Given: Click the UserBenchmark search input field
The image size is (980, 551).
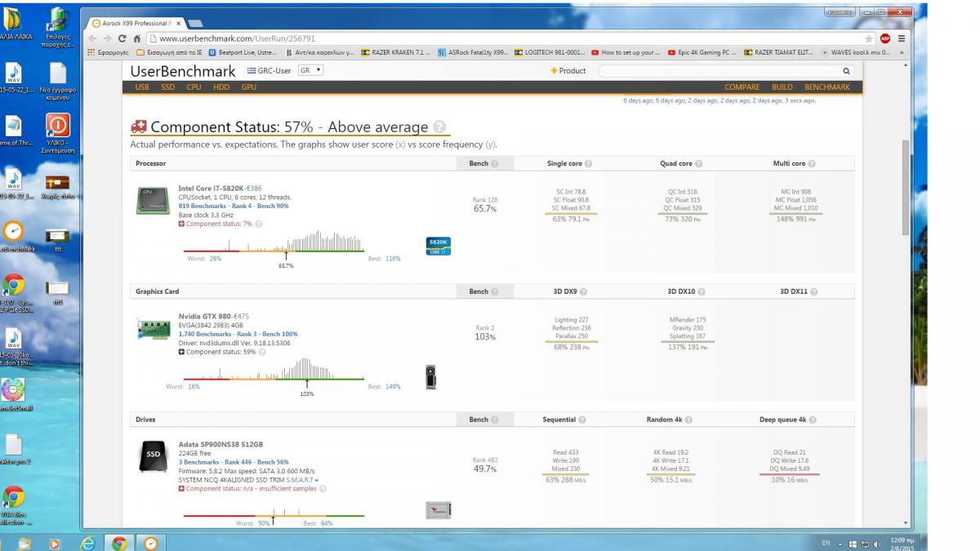Looking at the screenshot, I should (x=720, y=71).
